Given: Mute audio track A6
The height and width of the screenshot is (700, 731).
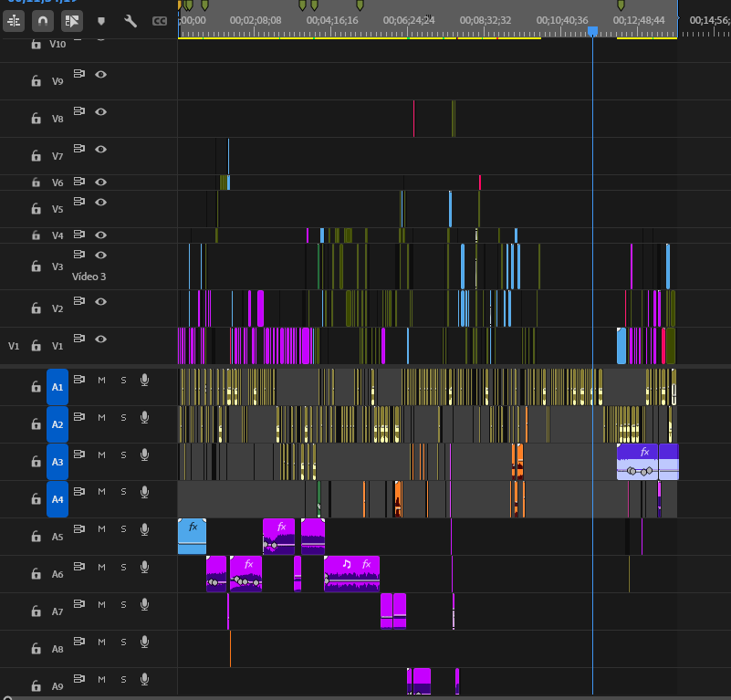Looking at the screenshot, I should (101, 567).
